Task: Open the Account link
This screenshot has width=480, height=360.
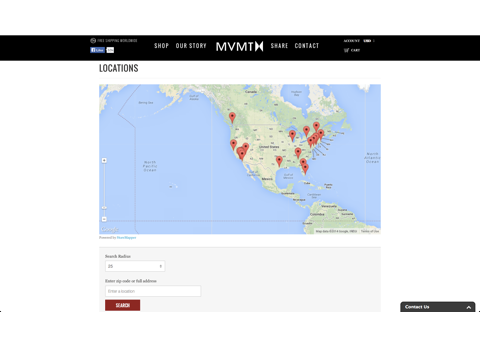Action: [x=352, y=41]
